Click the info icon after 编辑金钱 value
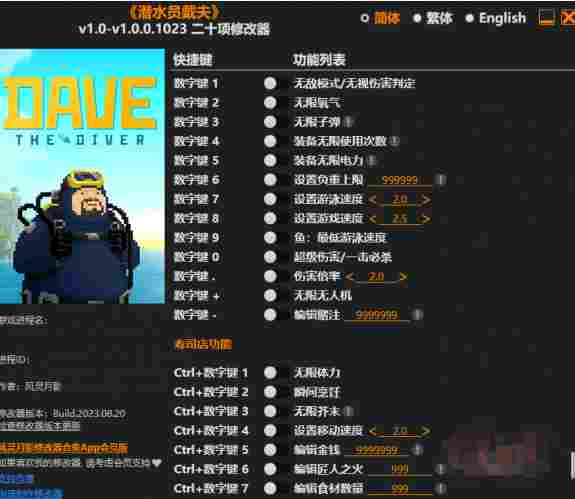The image size is (575, 499). [417, 450]
